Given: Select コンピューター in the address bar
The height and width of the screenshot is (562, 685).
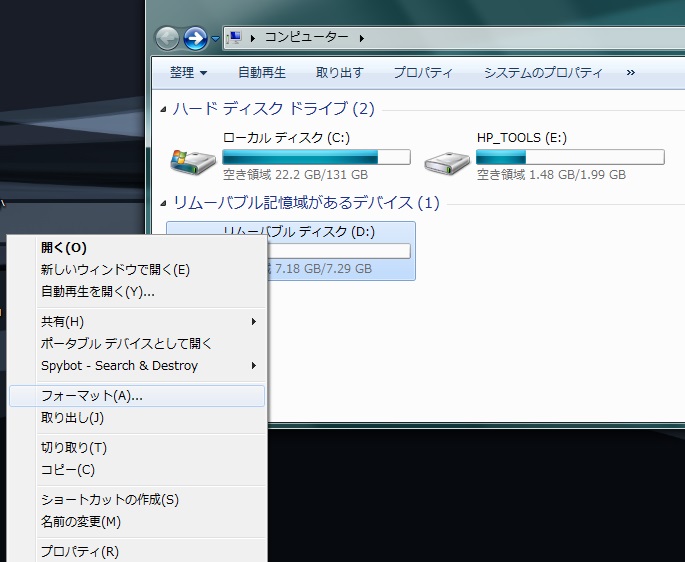Looking at the screenshot, I should coord(307,37).
